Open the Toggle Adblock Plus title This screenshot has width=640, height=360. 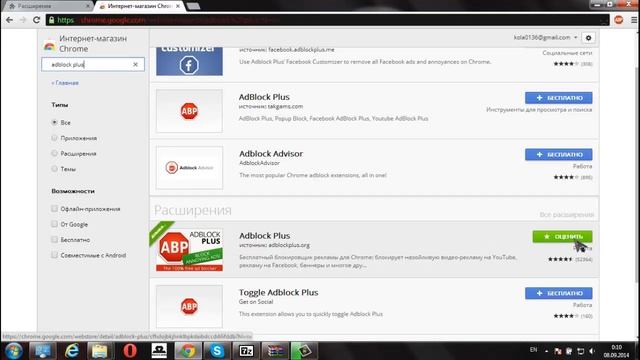pyautogui.click(x=278, y=293)
